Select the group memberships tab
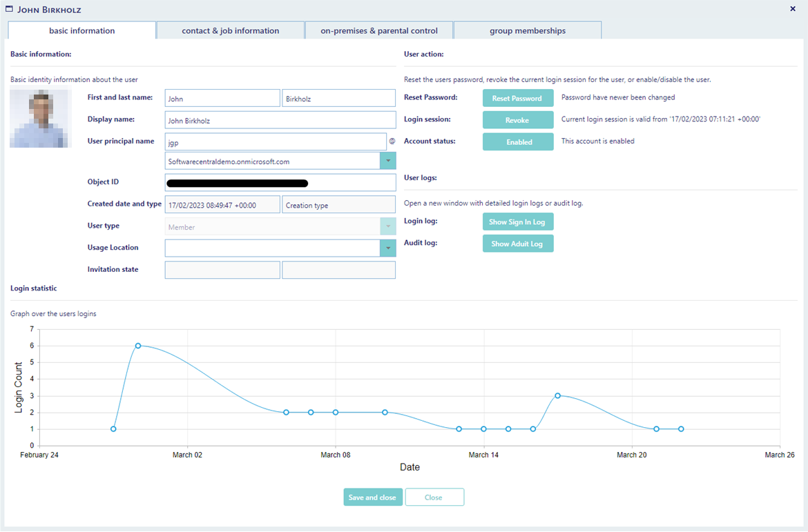Image resolution: width=808 pixels, height=532 pixels. pyautogui.click(x=527, y=30)
